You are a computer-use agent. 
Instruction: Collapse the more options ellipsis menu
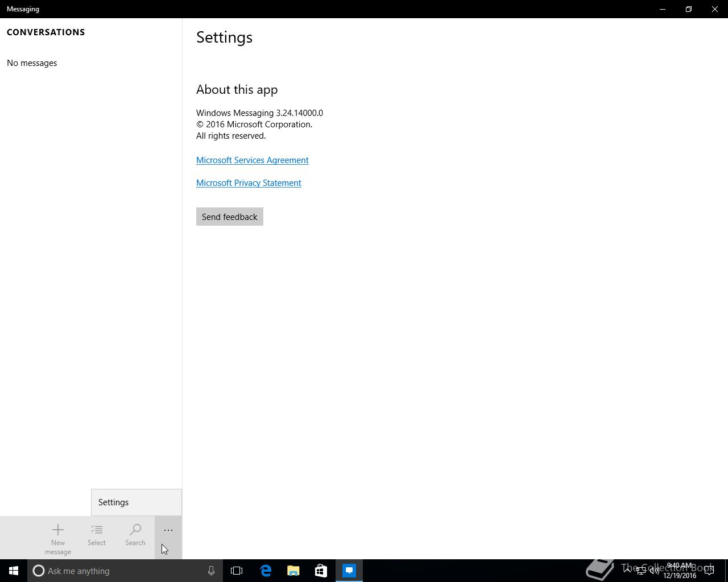click(x=168, y=537)
